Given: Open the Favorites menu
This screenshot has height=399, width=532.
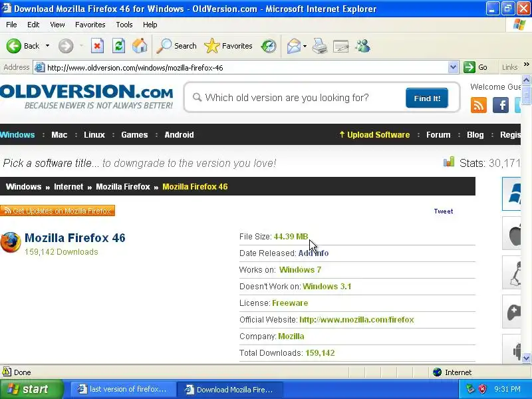Looking at the screenshot, I should click(x=90, y=25).
